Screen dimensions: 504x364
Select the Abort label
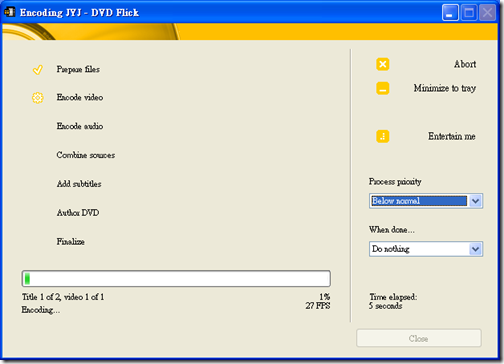(465, 64)
